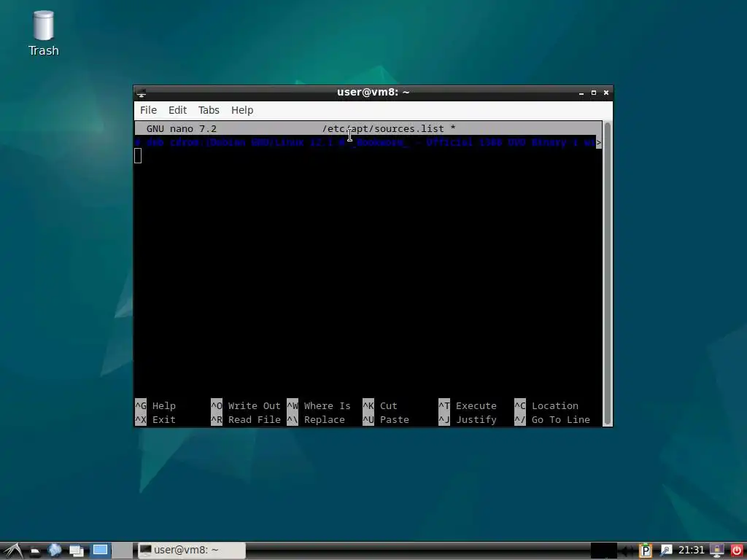Click the iconify all windows taskbar icon
The height and width of the screenshot is (560, 747).
tap(76, 551)
